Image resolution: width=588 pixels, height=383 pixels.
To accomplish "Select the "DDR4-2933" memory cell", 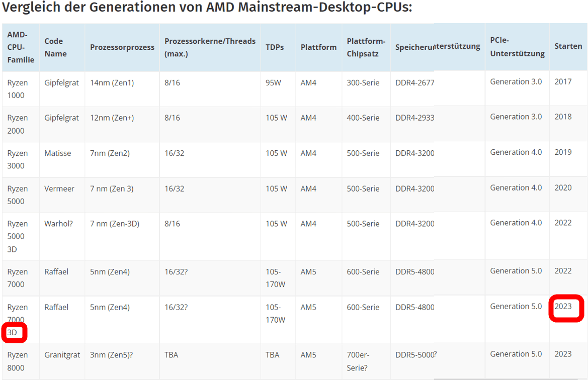I will (x=414, y=118).
